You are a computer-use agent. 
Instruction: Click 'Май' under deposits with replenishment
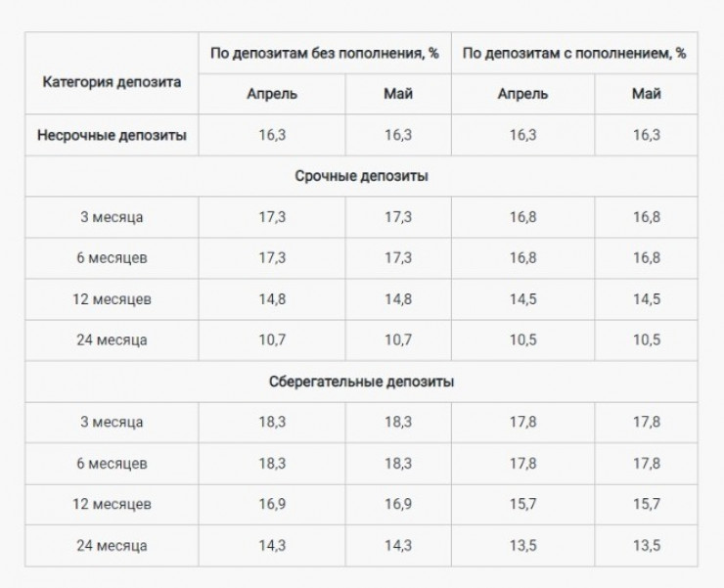647,94
